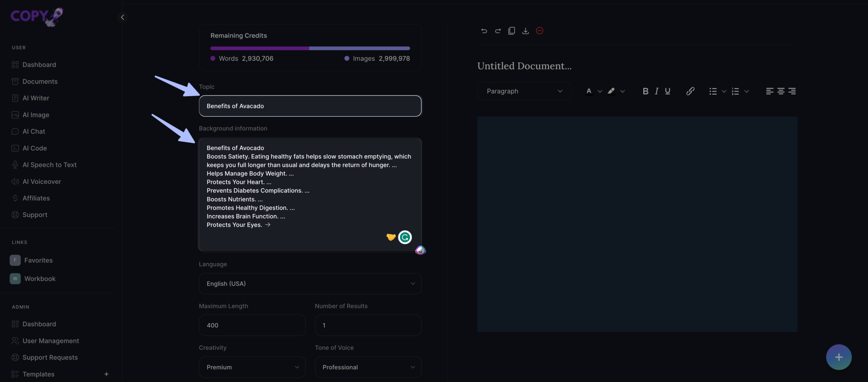The image size is (868, 382).
Task: Toggle italic formatting
Action: pyautogui.click(x=656, y=91)
